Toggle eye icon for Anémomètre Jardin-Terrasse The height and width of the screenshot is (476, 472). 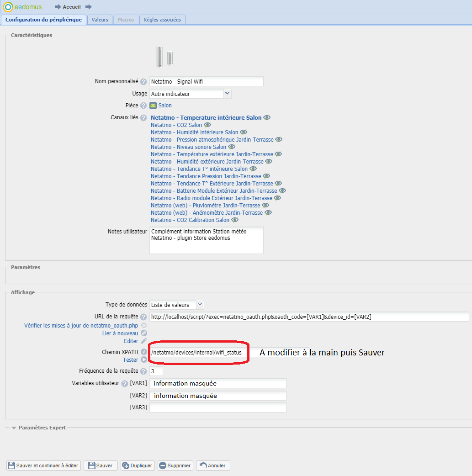(268, 212)
